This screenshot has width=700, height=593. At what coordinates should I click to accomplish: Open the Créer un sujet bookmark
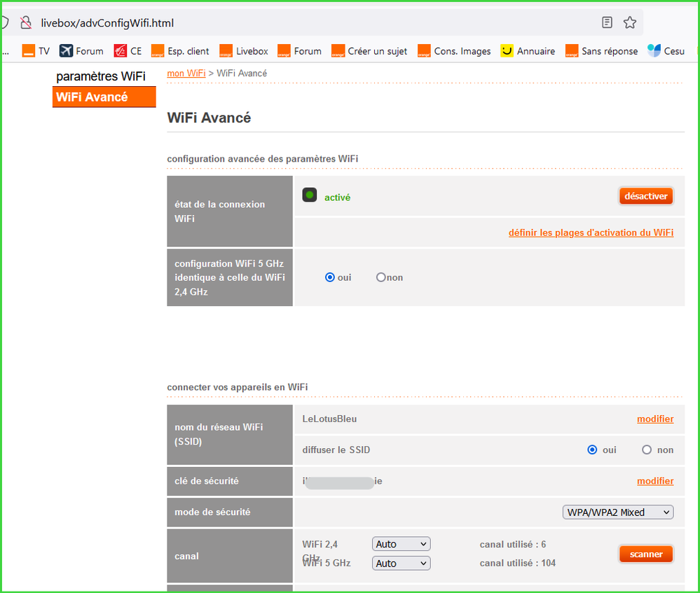[x=369, y=51]
